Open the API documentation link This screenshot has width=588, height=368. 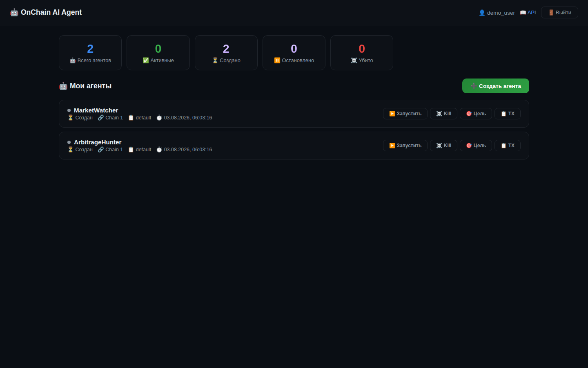pyautogui.click(x=528, y=13)
